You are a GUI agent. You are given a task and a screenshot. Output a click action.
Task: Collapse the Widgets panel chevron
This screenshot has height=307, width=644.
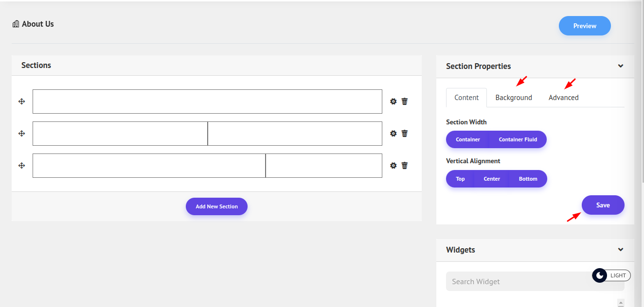621,250
